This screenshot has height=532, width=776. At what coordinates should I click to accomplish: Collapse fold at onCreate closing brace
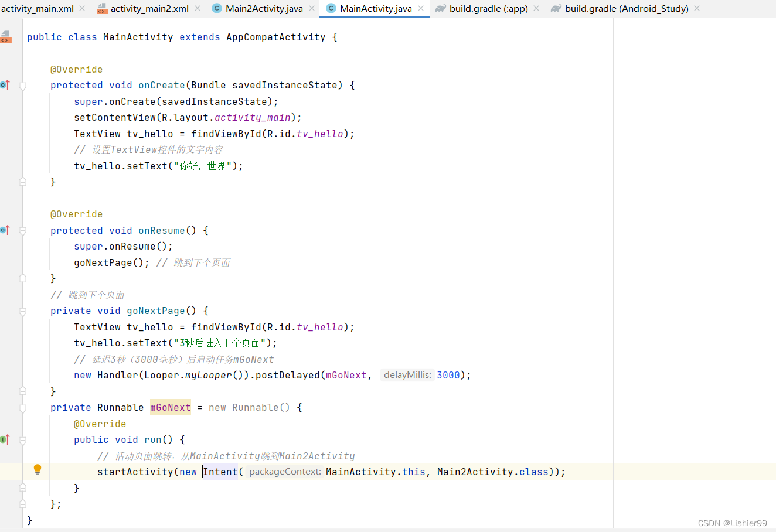23,182
